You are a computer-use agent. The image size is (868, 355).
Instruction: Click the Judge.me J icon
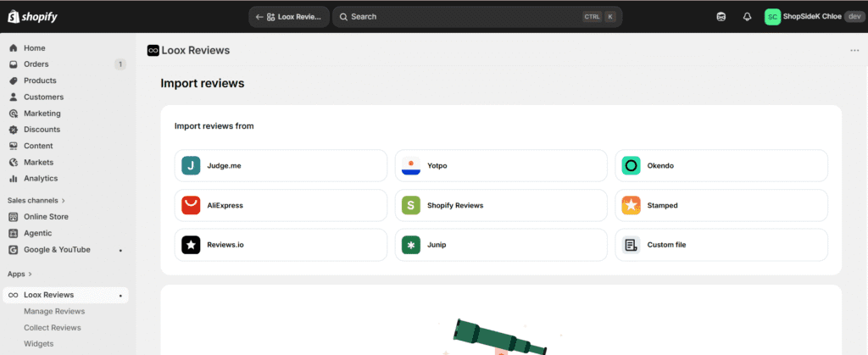click(191, 165)
